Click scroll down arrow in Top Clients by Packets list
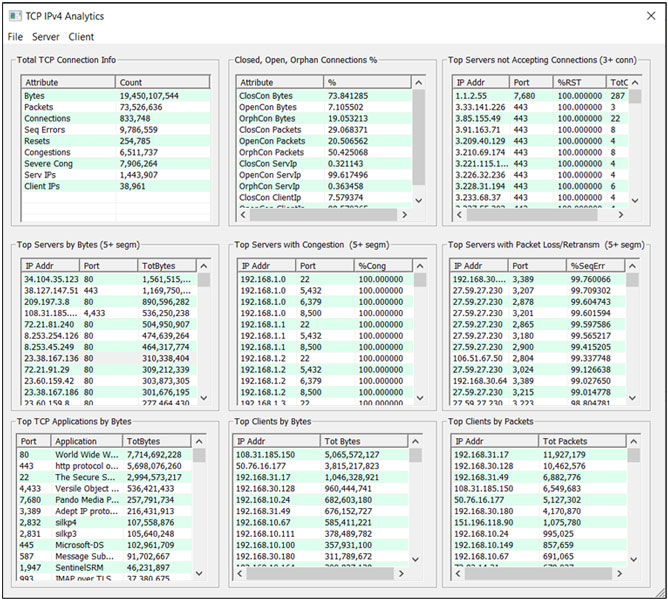The height and width of the screenshot is (600, 668). click(633, 559)
